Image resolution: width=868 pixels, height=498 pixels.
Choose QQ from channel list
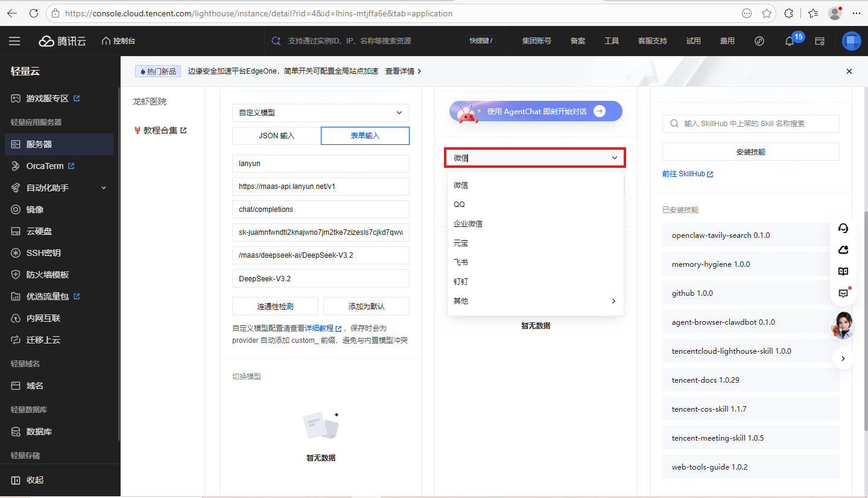tap(536, 205)
